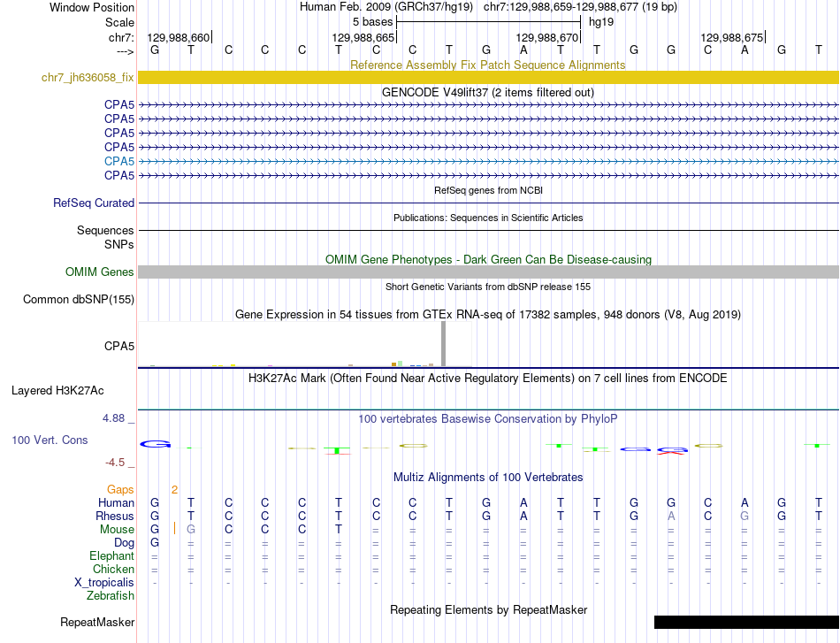Image resolution: width=840 pixels, height=643 pixels.
Task: Click the PhyloP -4.5 lower limit value
Action: (x=115, y=463)
